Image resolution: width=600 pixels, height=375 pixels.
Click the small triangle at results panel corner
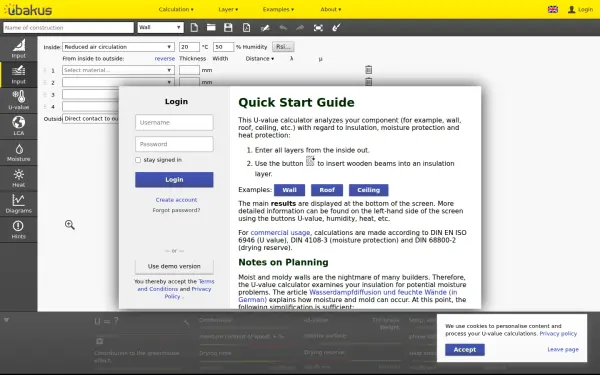click(x=7, y=320)
